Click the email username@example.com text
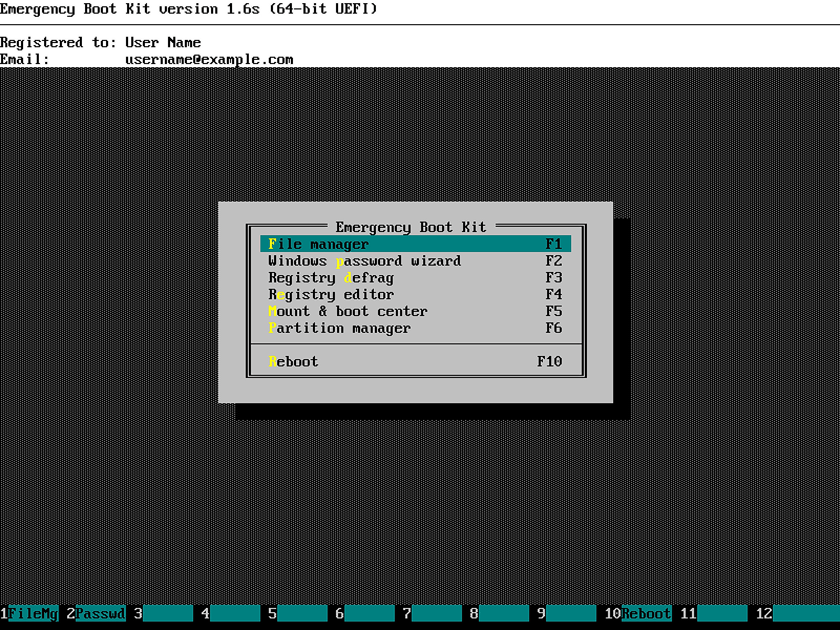Viewport: 840px width, 630px height. click(209, 59)
